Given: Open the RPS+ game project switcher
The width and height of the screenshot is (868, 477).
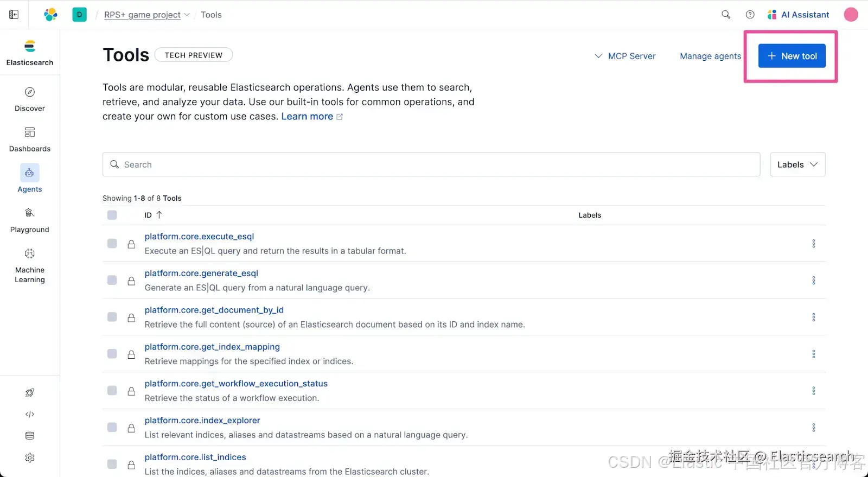Looking at the screenshot, I should 146,15.
